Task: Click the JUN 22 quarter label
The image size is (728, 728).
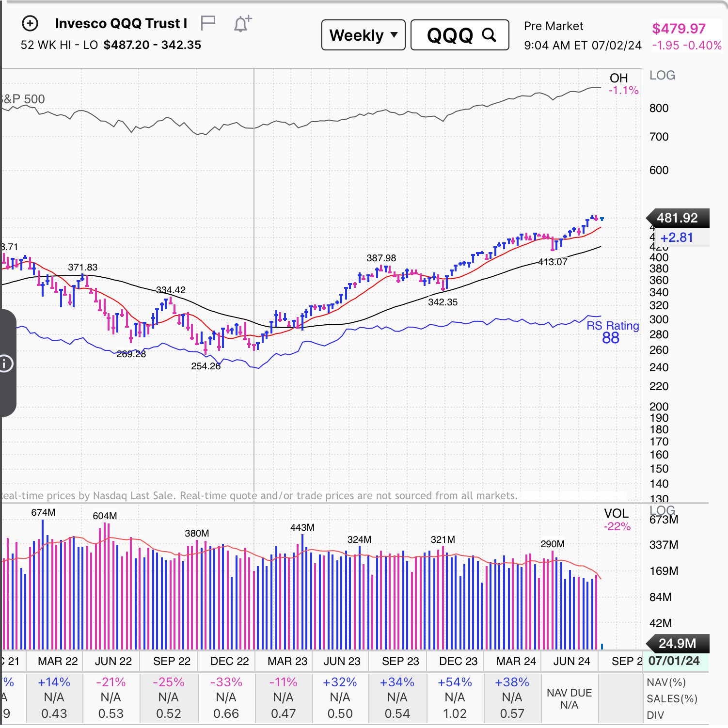Action: 113,661
